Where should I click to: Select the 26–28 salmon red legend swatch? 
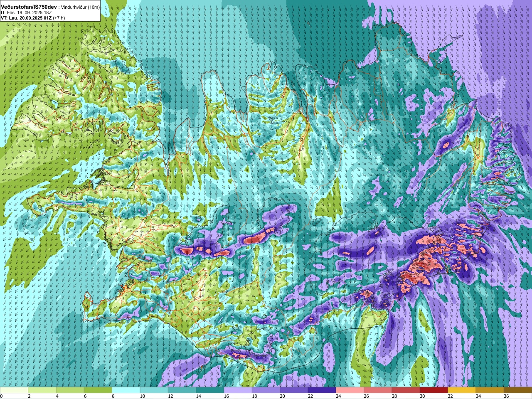point(378,390)
